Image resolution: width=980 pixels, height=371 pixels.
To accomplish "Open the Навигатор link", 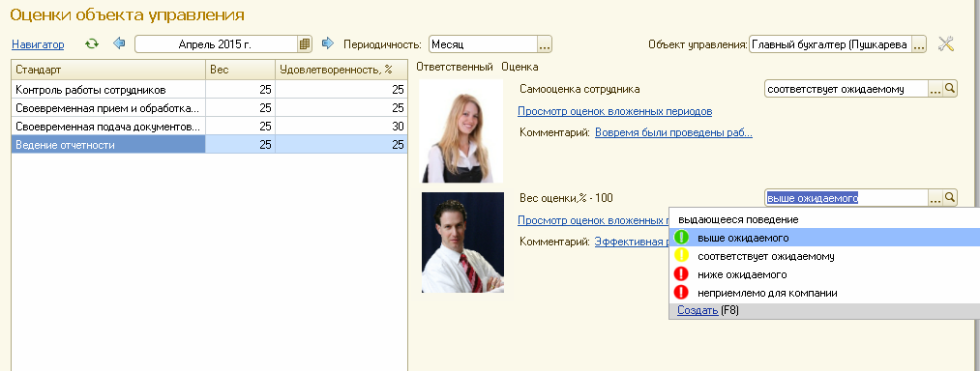I will [38, 44].
